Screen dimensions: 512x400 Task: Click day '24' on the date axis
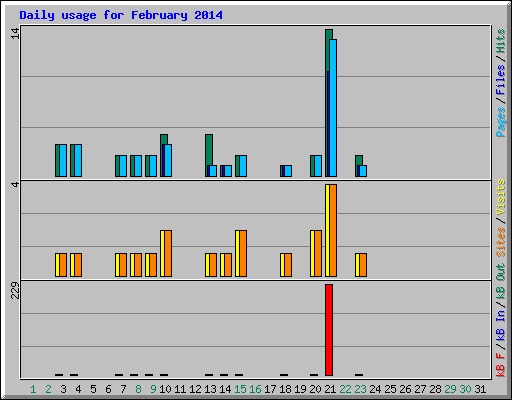click(x=375, y=389)
